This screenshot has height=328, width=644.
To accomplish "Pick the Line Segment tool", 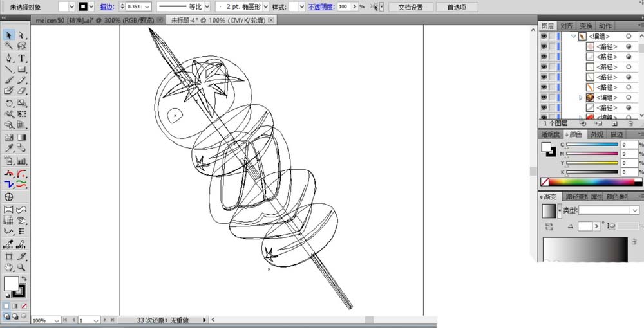I will pos(8,69).
